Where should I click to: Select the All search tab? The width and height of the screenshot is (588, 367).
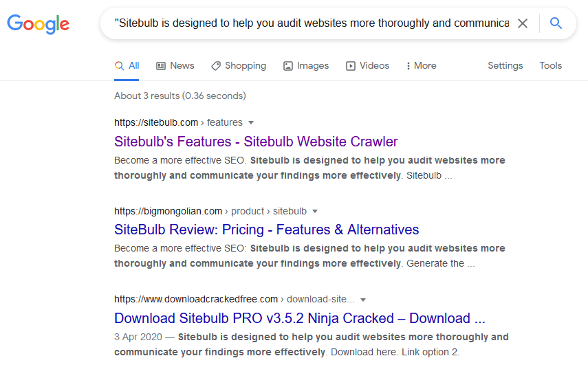click(127, 65)
